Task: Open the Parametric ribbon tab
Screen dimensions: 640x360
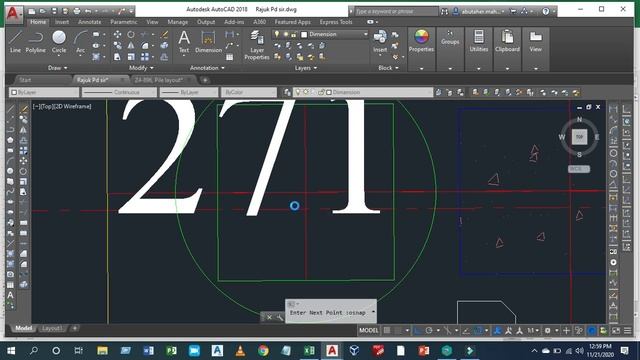Action: 124,22
